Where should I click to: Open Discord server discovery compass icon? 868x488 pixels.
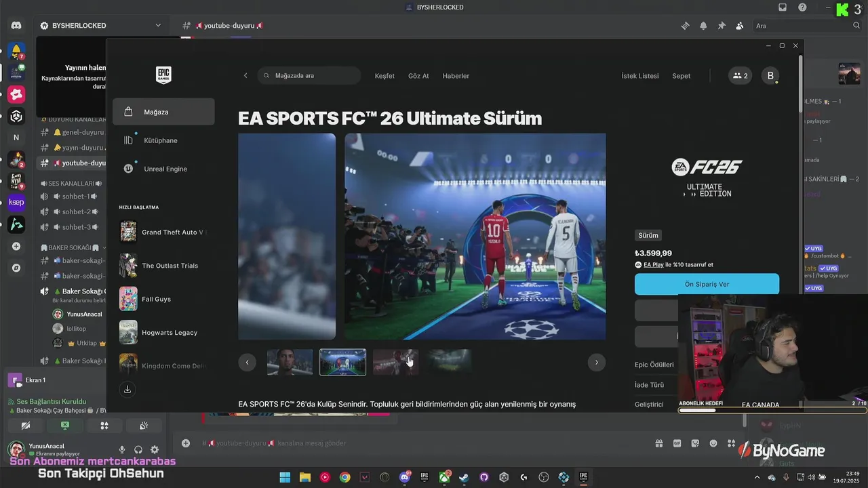tap(16, 268)
